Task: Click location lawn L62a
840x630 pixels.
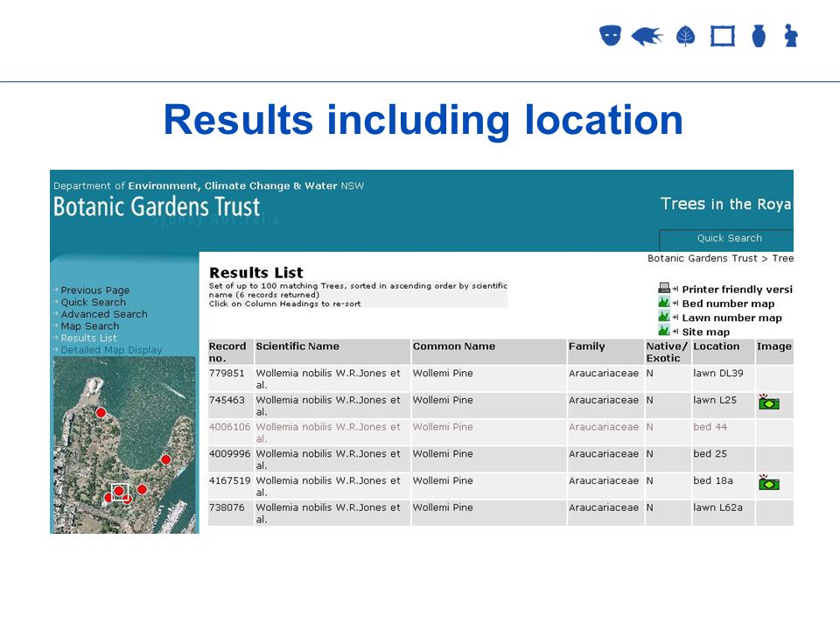Action: coord(717,507)
